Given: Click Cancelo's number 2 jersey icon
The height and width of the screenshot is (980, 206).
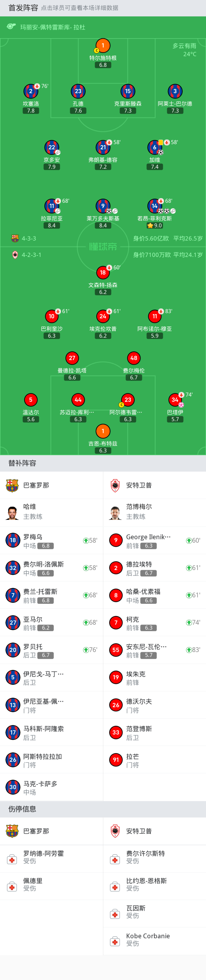Looking at the screenshot, I should tap(30, 91).
